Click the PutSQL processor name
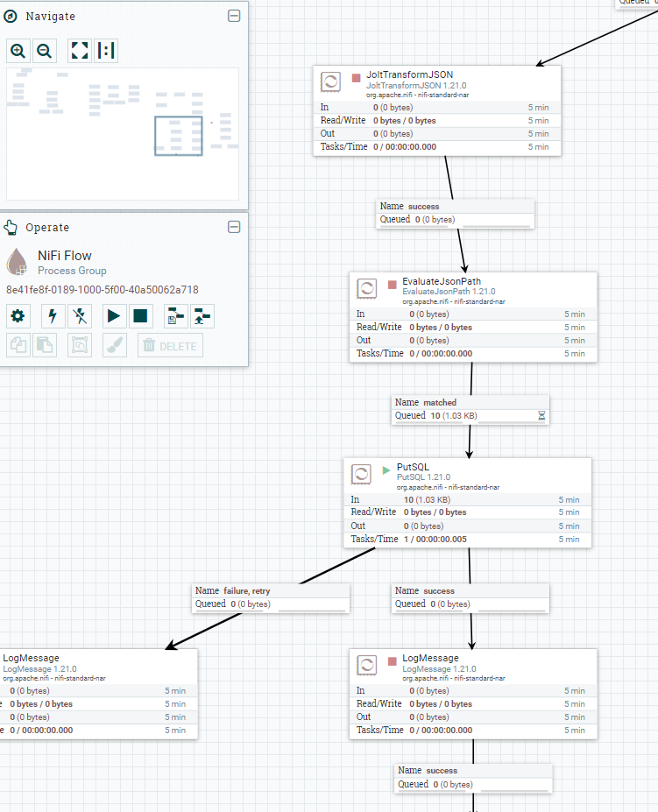The width and height of the screenshot is (658, 812). coord(413,467)
